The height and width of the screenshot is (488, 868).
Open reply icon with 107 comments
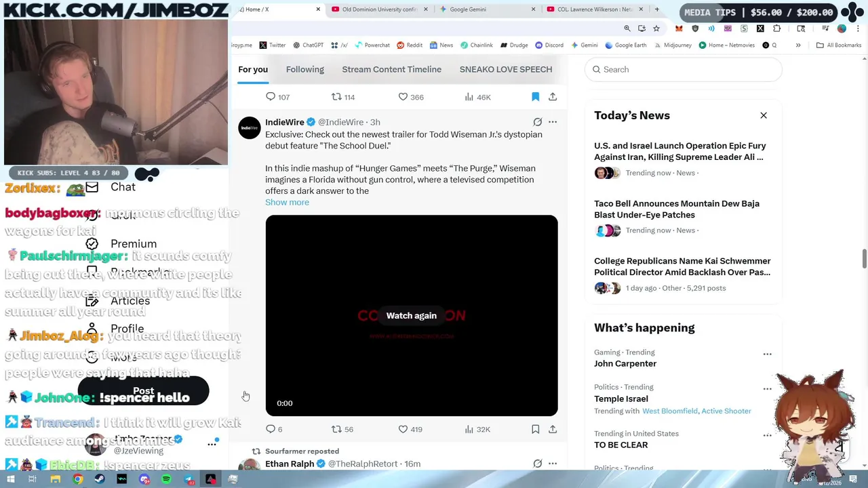(x=277, y=97)
